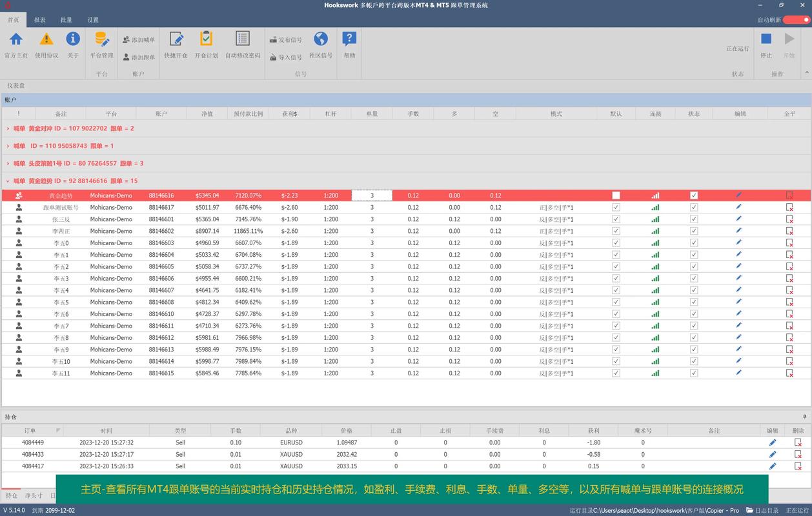
Task: Click close-all icon for 张三反 row
Action: pyautogui.click(x=789, y=219)
